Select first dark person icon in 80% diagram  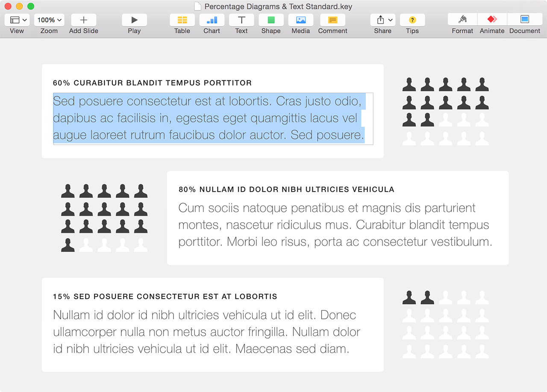click(68, 191)
